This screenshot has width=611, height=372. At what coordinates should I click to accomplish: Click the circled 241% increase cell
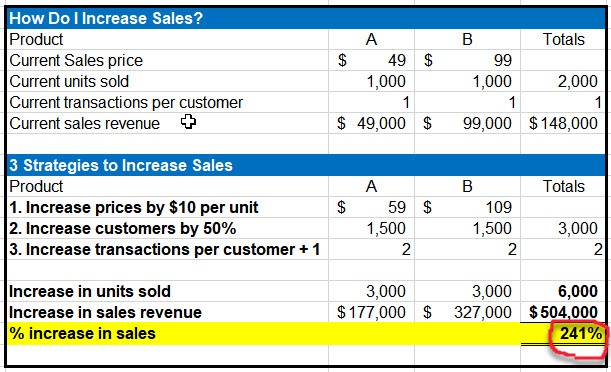coord(563,334)
